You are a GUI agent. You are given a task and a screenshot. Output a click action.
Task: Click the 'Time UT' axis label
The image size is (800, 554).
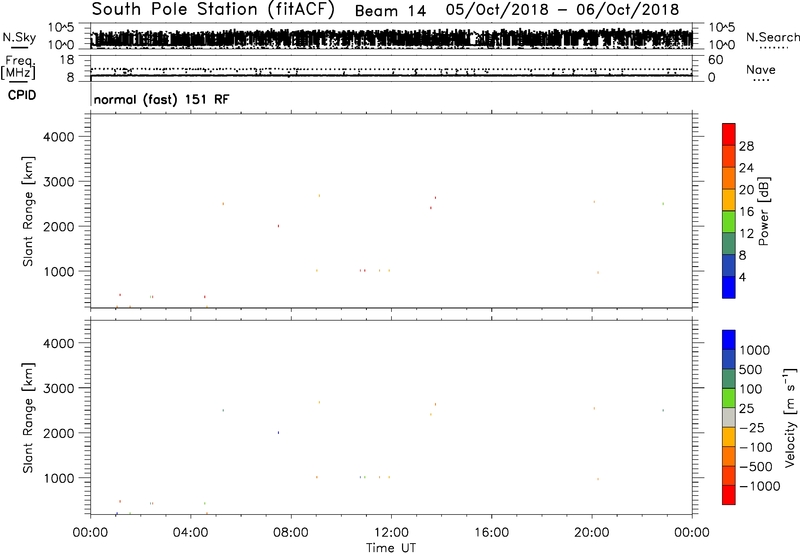point(391,548)
